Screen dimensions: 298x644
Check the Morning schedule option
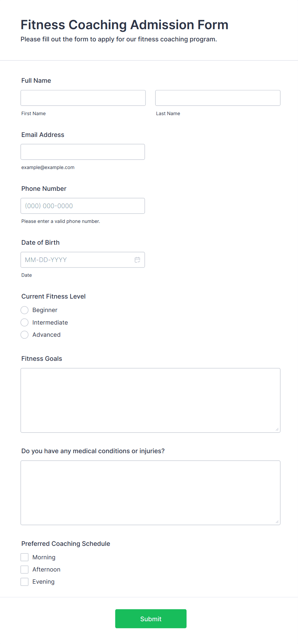pos(25,557)
